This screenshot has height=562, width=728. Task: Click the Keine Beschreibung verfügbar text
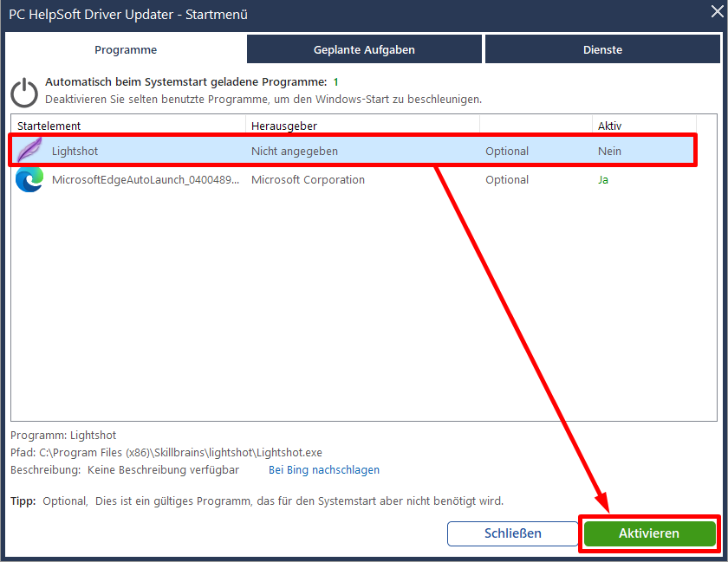[x=164, y=469]
